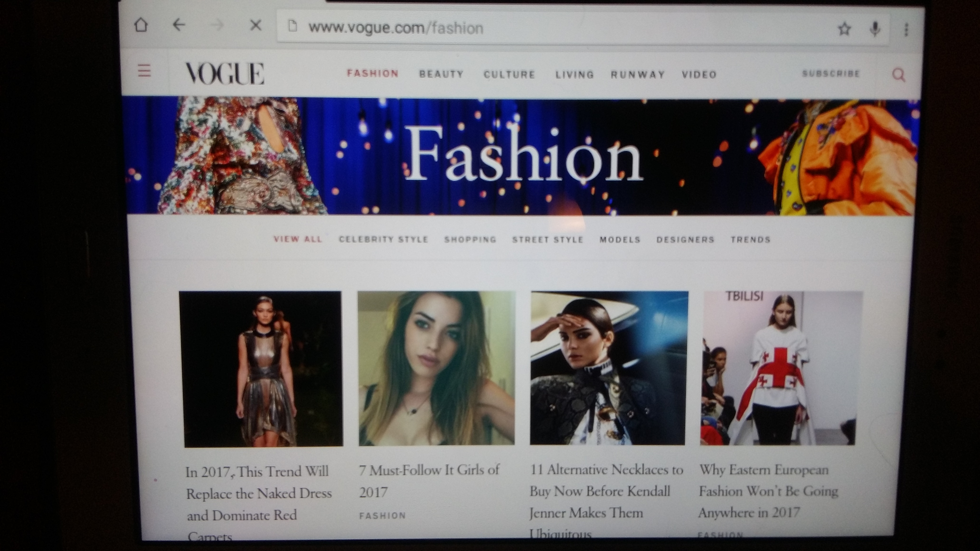Click the Tbilisi runway article thumbnail

click(x=778, y=368)
